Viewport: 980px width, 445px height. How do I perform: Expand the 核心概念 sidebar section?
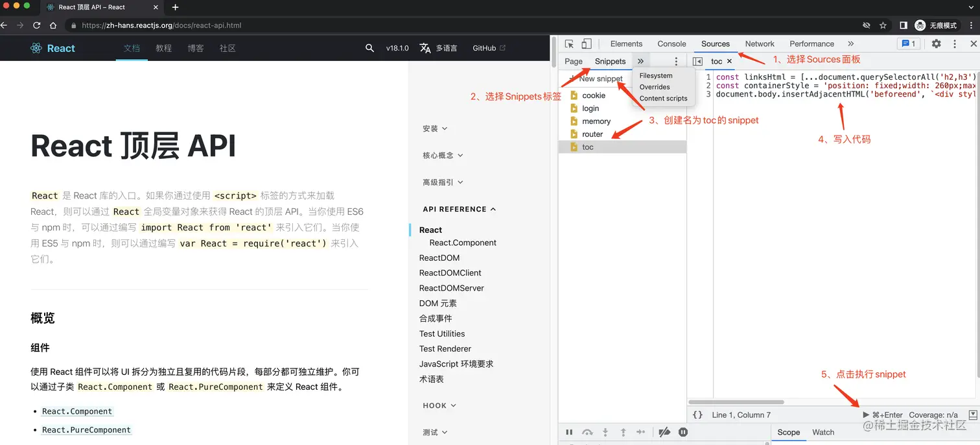[443, 155]
